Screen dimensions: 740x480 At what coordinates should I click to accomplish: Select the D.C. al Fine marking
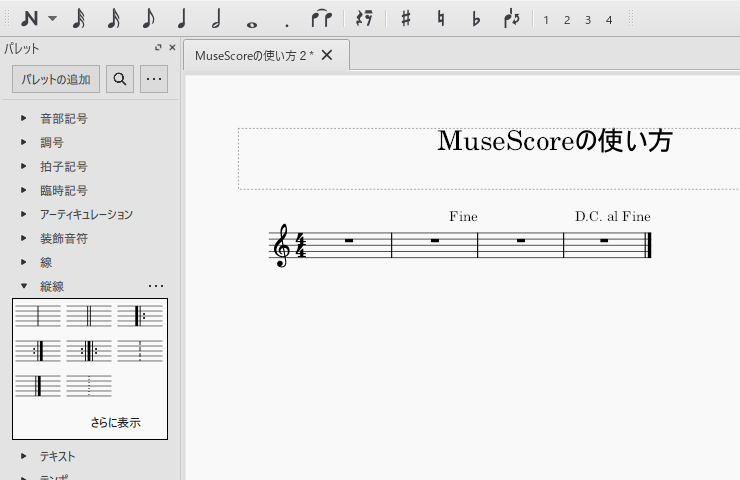point(613,216)
